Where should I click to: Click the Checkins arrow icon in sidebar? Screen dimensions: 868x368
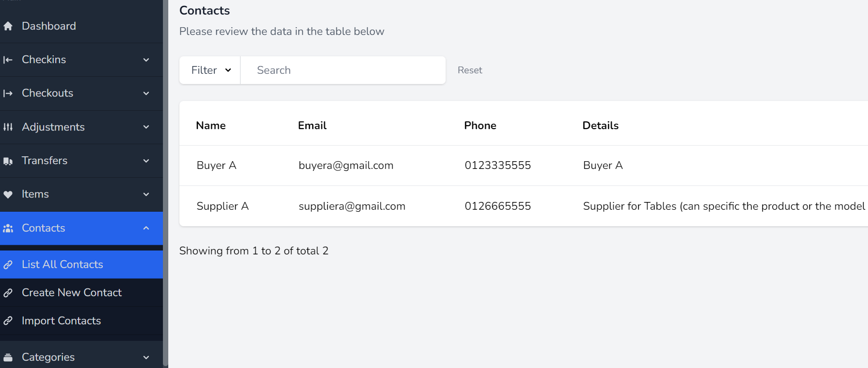[x=8, y=60]
